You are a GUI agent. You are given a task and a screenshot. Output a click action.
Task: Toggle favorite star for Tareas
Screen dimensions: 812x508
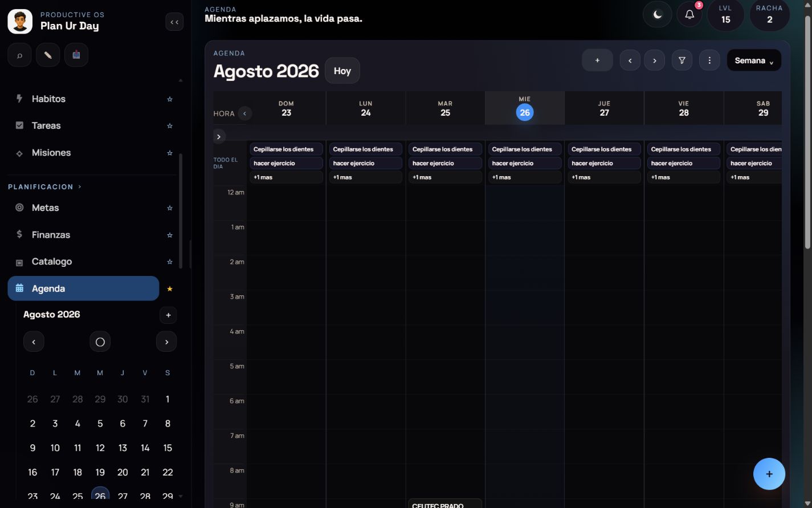(169, 126)
